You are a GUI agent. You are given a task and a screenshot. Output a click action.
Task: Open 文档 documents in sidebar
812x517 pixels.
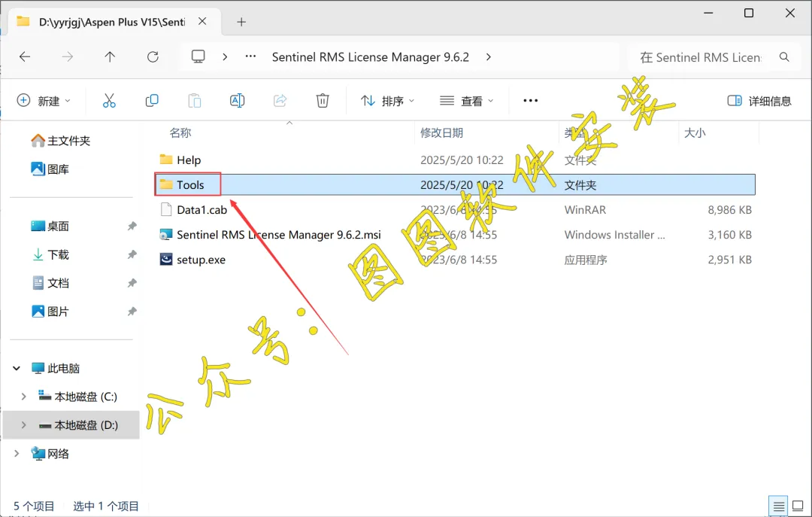pos(50,283)
